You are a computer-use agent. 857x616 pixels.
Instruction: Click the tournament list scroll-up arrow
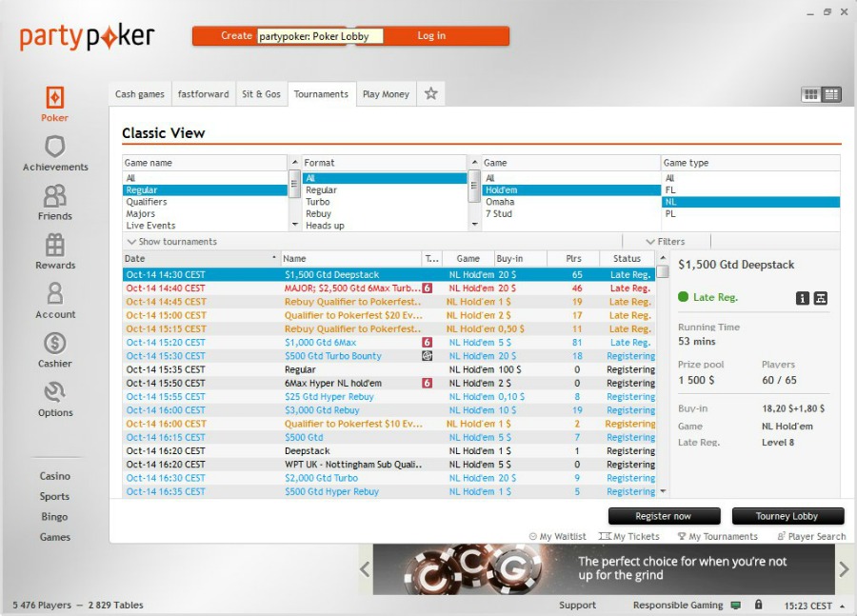click(x=663, y=257)
